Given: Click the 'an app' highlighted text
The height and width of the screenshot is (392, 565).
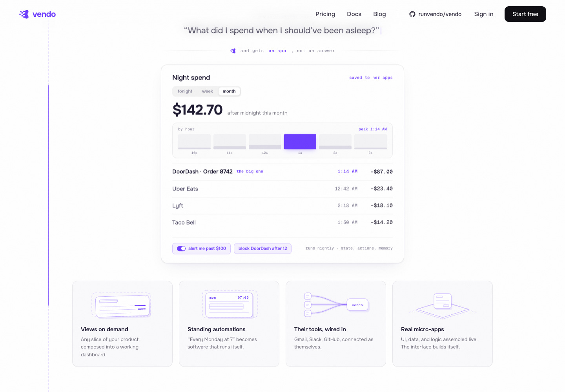Looking at the screenshot, I should pyautogui.click(x=277, y=51).
